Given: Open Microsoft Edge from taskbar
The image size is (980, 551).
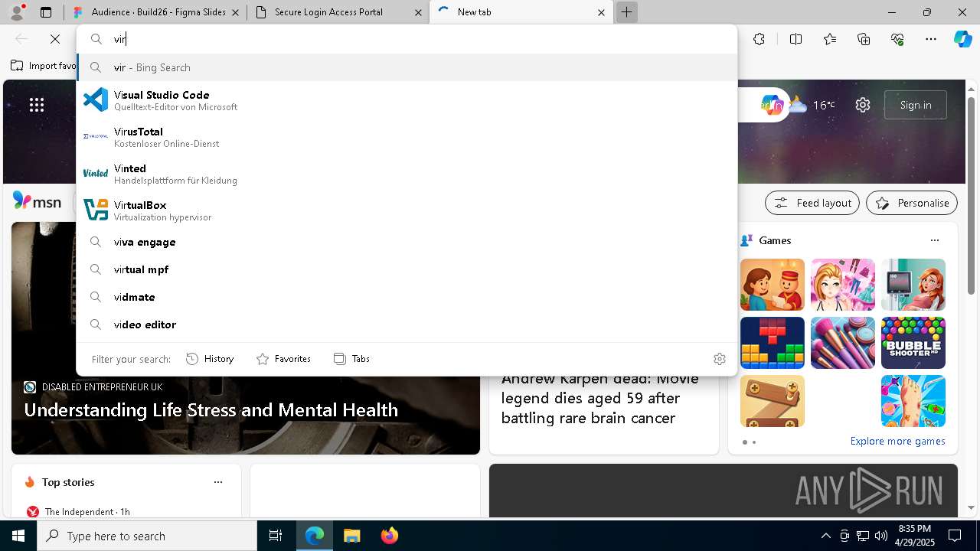Looking at the screenshot, I should 315,536.
